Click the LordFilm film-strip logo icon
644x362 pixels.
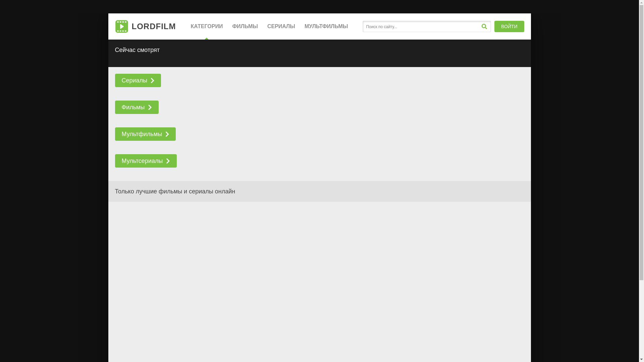[121, 26]
